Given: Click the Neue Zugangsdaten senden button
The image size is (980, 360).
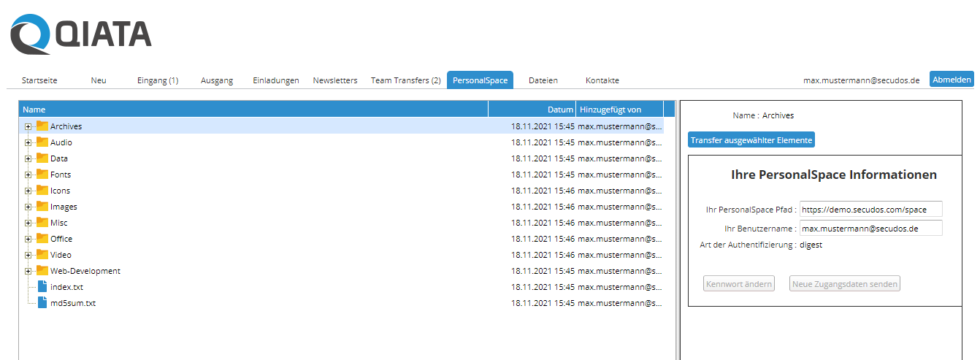Looking at the screenshot, I should coord(844,284).
